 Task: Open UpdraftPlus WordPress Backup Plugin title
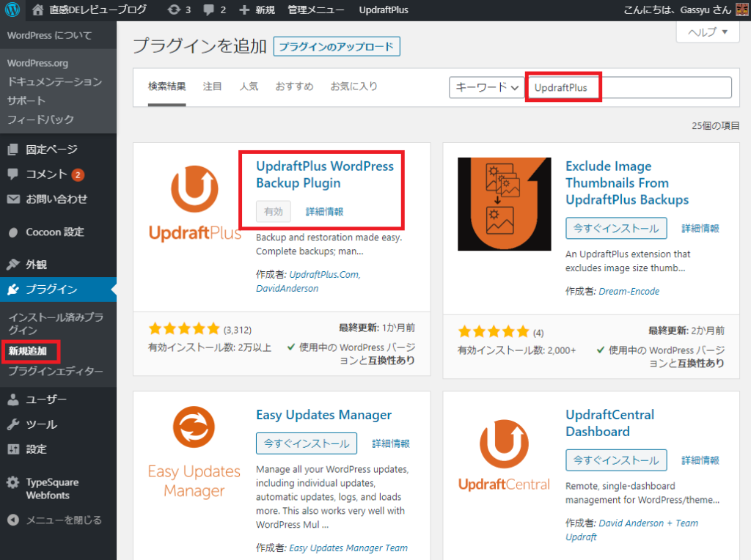(x=325, y=174)
